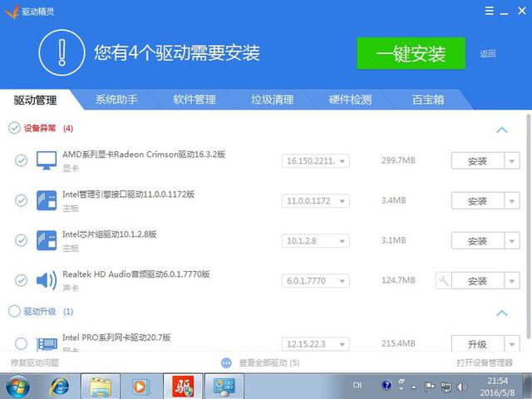Click the driver list vertical scrollbar
Image resolution: width=532 pixels, height=399 pixels.
pyautogui.click(x=529, y=225)
